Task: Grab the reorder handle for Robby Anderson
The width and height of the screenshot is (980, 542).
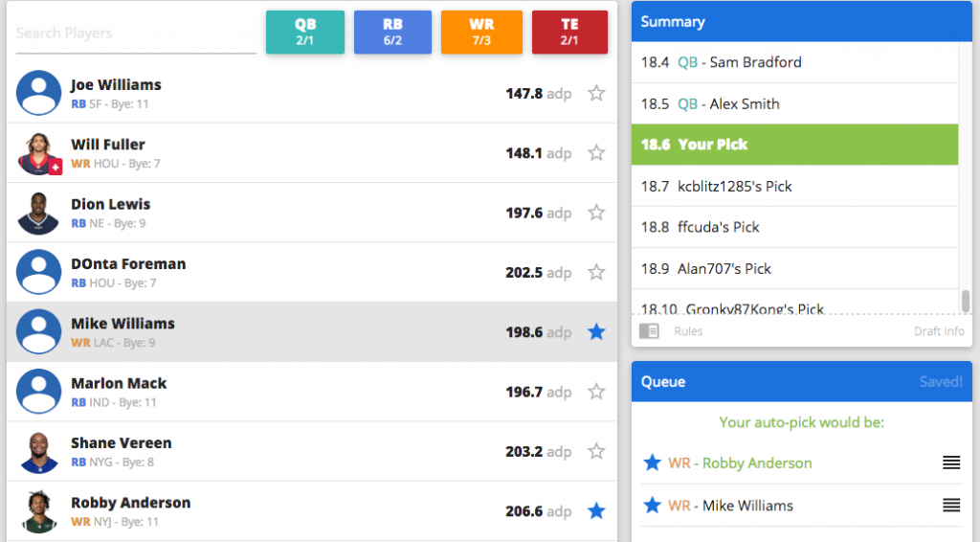Action: 950,463
